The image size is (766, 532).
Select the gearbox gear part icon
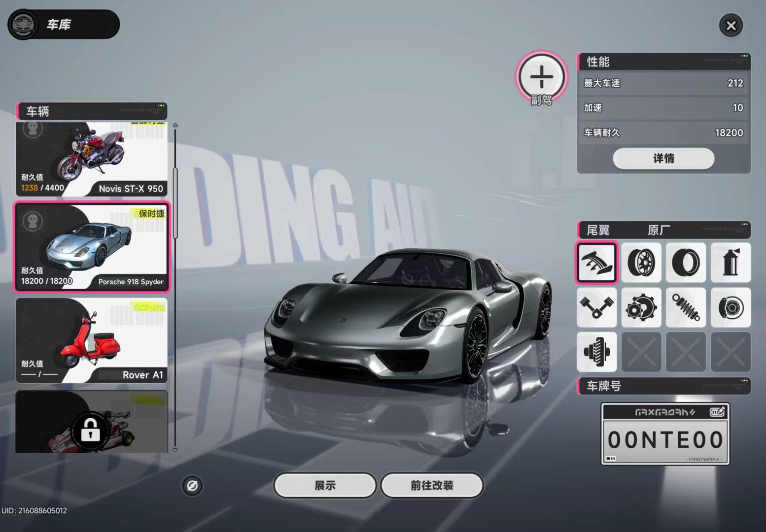641,307
